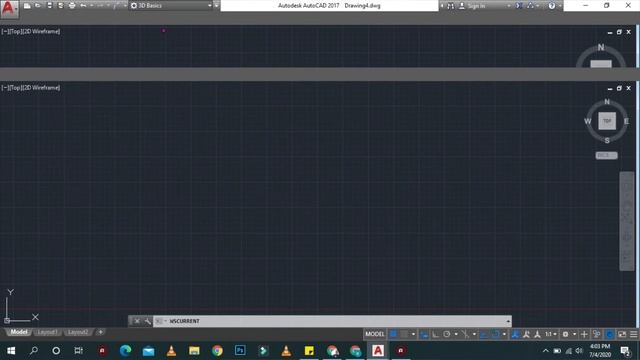Image resolution: width=640 pixels, height=360 pixels.
Task: Open lower viewport [2D Wireframe] visual style menu
Action: click(41, 88)
